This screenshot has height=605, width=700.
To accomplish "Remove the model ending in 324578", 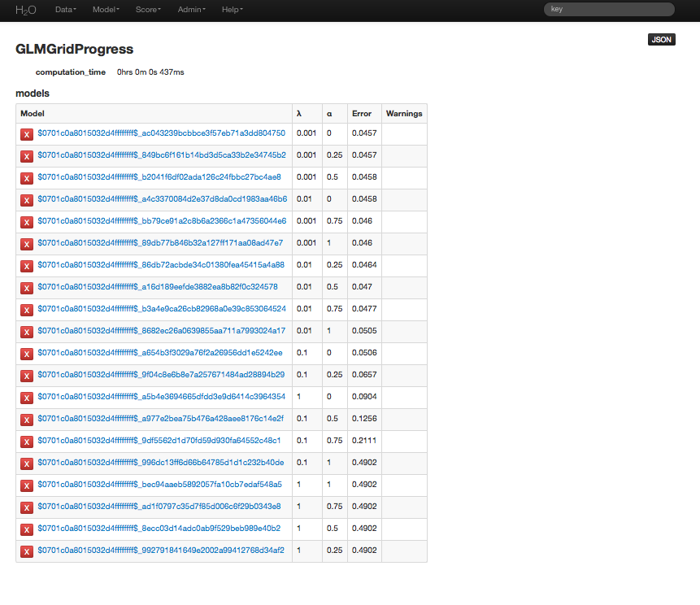I will pyautogui.click(x=26, y=287).
